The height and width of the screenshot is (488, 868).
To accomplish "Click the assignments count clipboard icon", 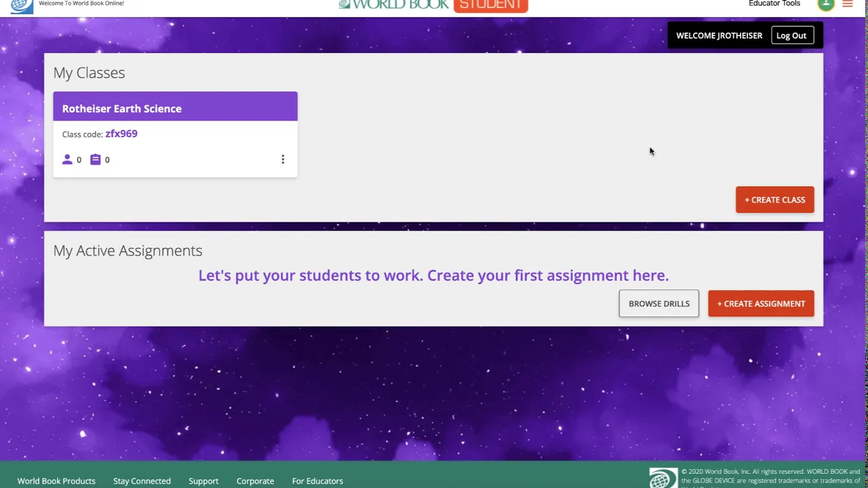I will (x=96, y=159).
